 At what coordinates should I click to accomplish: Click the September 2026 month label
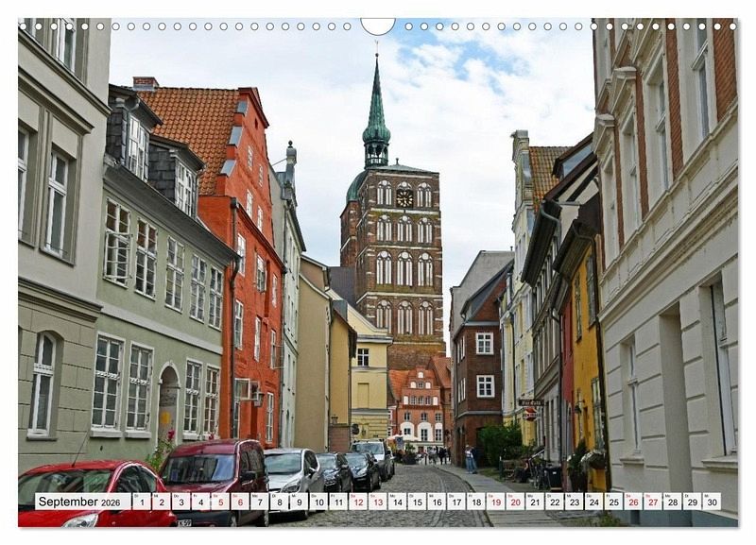pos(82,502)
